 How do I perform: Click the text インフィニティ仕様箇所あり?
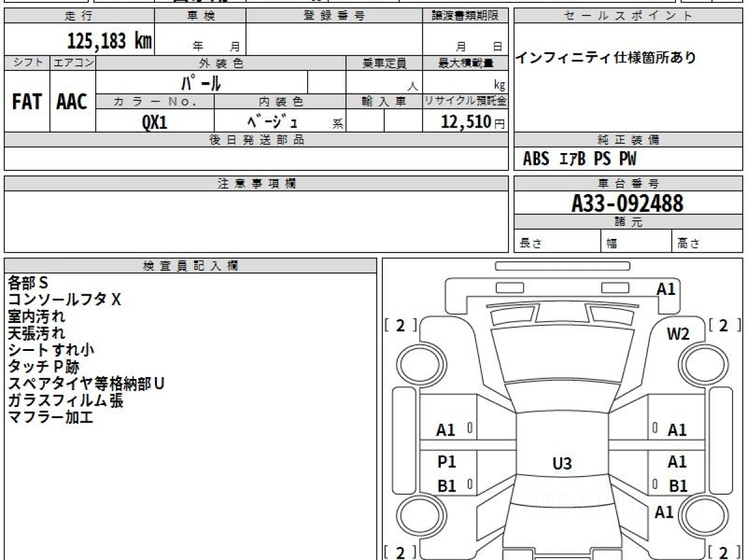606,58
